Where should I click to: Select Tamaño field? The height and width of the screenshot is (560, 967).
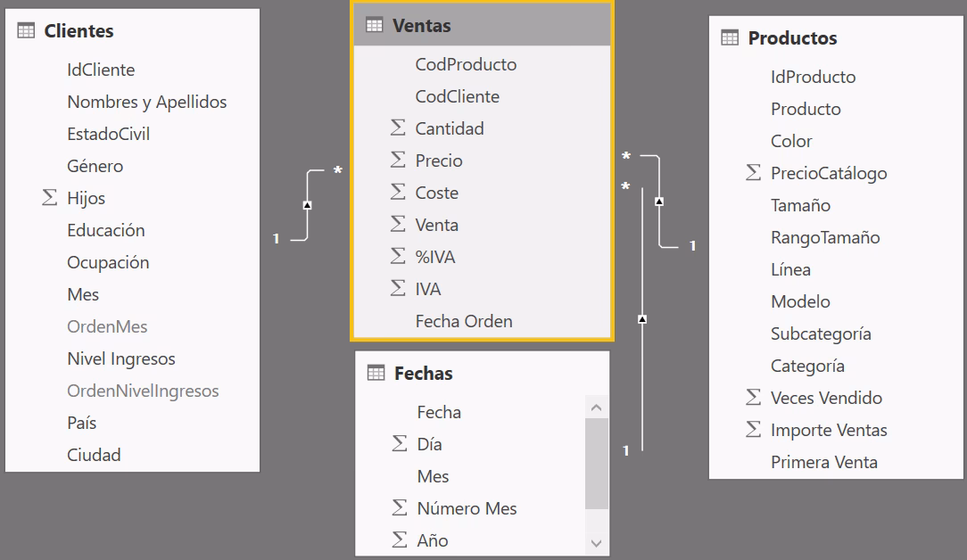pyautogui.click(x=800, y=205)
